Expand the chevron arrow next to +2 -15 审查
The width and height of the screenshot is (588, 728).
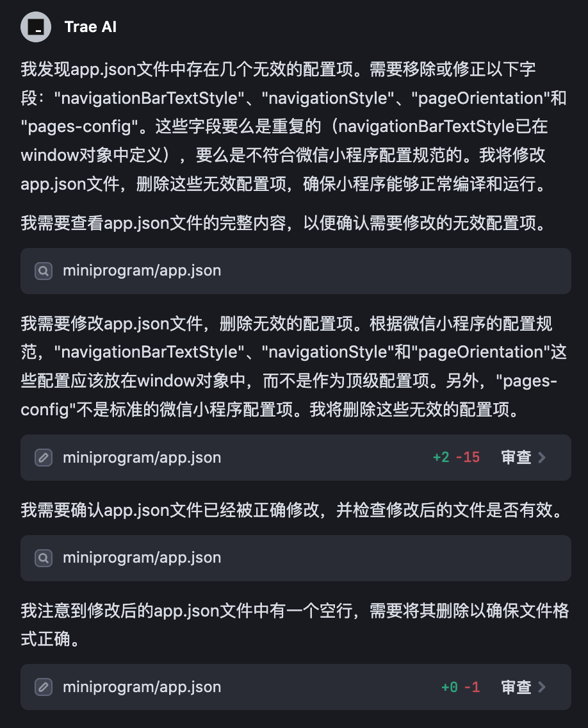pyautogui.click(x=542, y=458)
